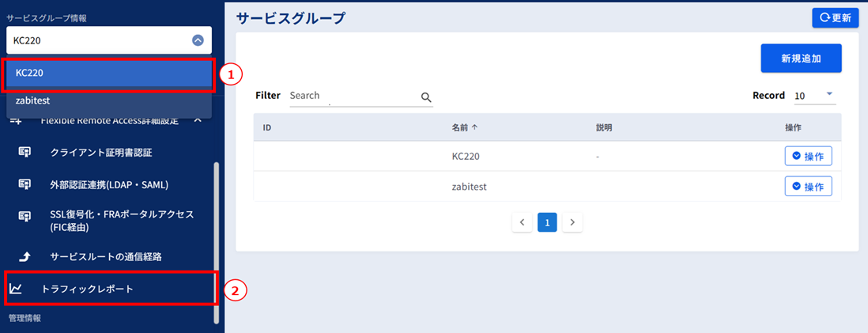The height and width of the screenshot is (333, 868).
Task: Click the Flexible Remote Access settings icon
Action: click(16, 121)
